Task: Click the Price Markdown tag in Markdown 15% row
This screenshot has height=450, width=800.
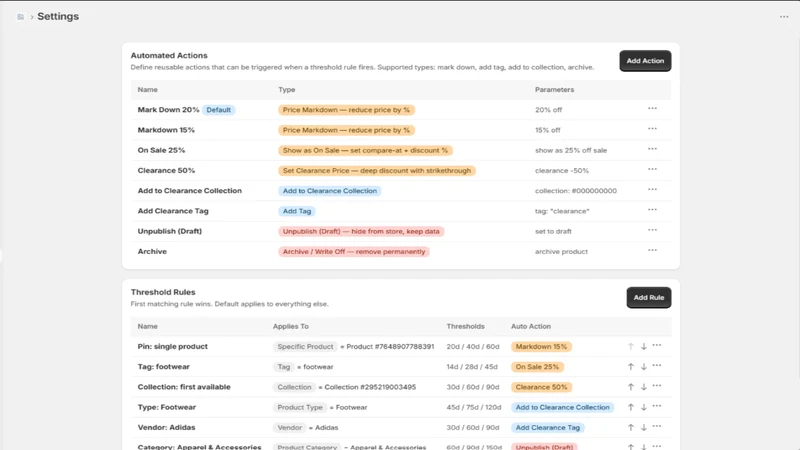Action: (346, 130)
